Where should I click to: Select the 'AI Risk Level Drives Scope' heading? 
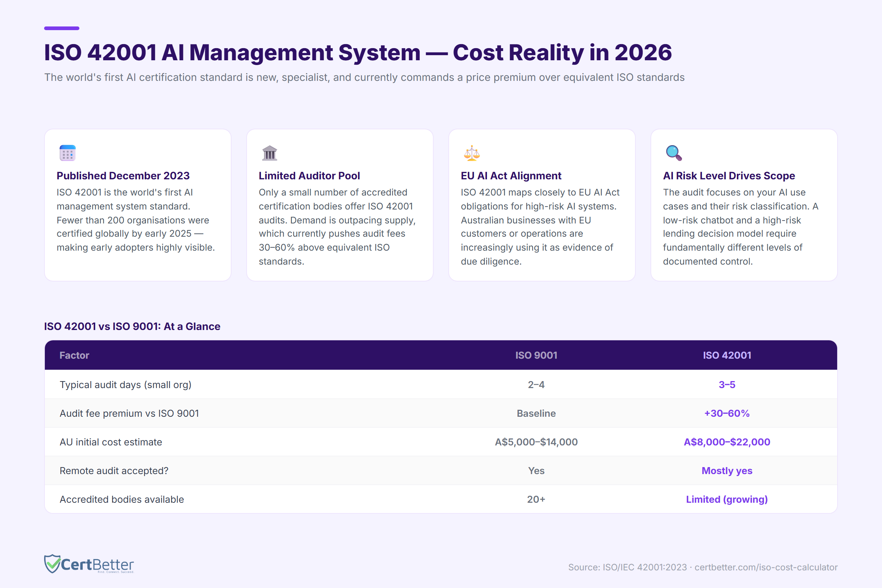point(729,176)
